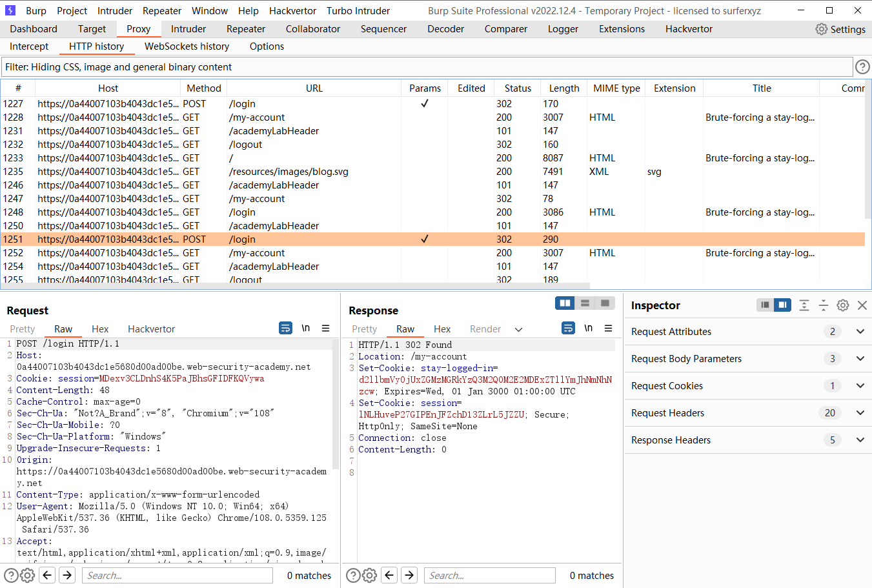Switch Request view to Hex
The width and height of the screenshot is (872, 588).
100,329
